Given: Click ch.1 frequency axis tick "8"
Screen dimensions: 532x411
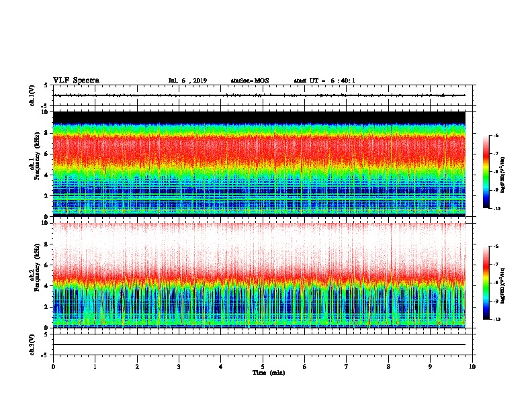Looking at the screenshot, I should tap(46, 133).
